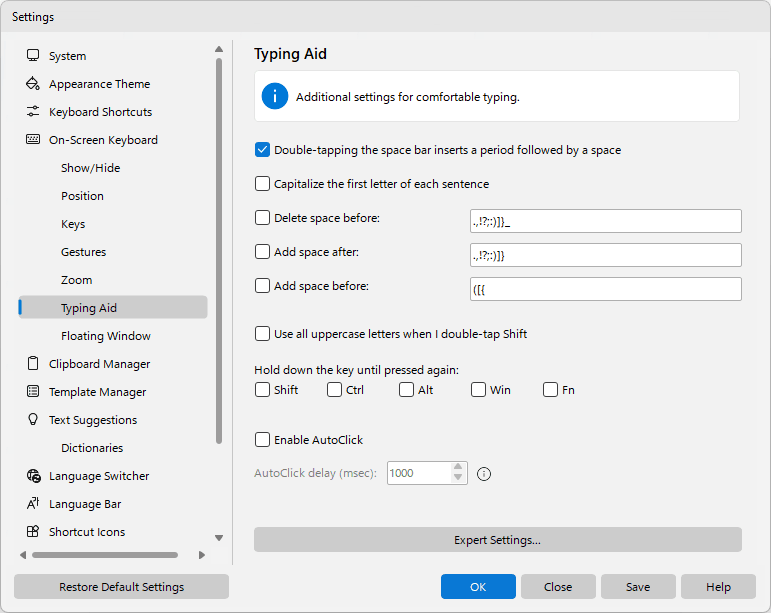Enable AutoClick checkbox
Viewport: 771px width, 613px height.
[263, 439]
